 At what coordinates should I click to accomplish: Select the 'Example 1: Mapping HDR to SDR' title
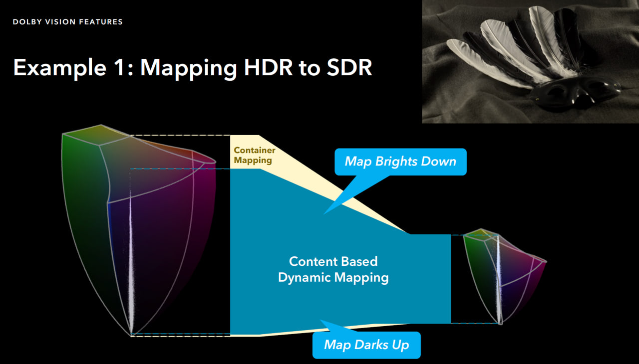[192, 67]
